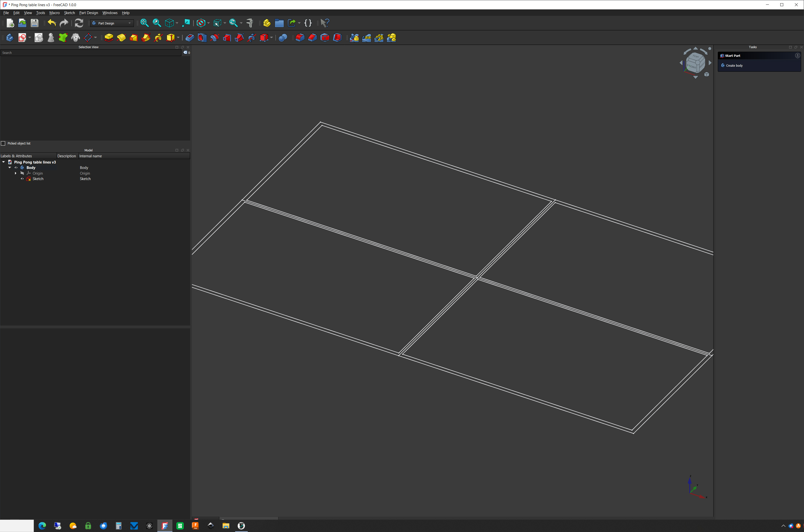Select the Fillet tool

[300, 38]
